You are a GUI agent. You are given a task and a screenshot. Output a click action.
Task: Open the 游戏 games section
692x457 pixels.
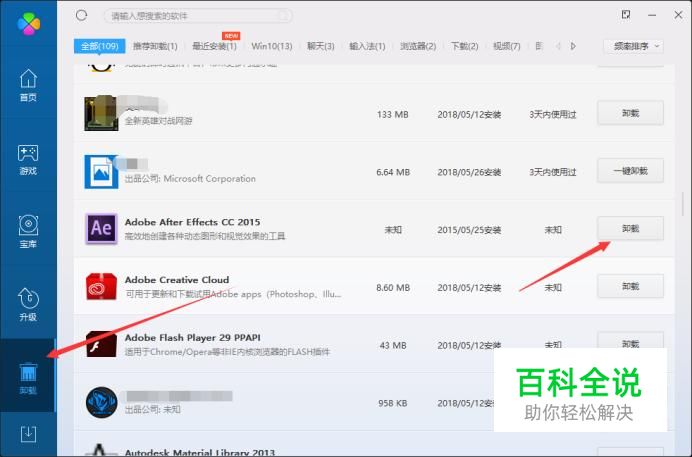tap(28, 159)
